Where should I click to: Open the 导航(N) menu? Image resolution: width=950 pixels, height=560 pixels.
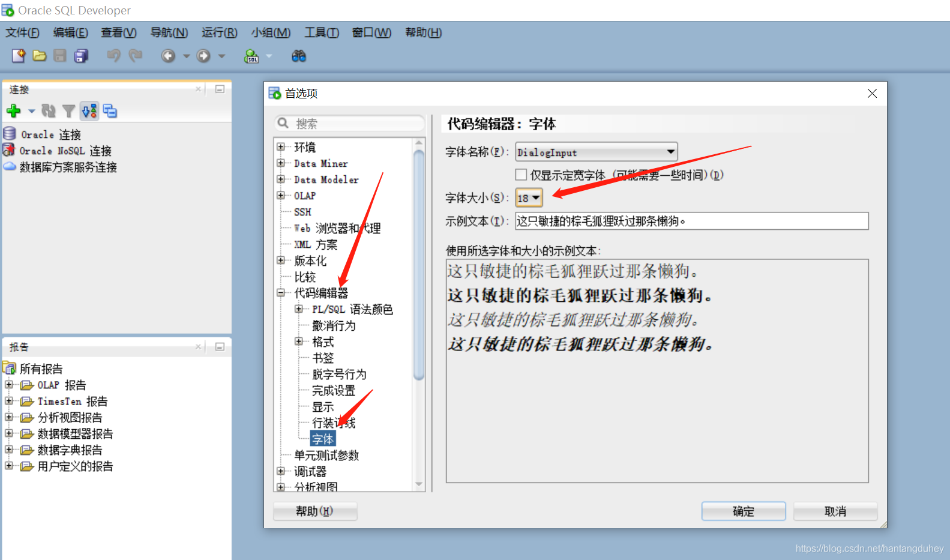(x=169, y=32)
